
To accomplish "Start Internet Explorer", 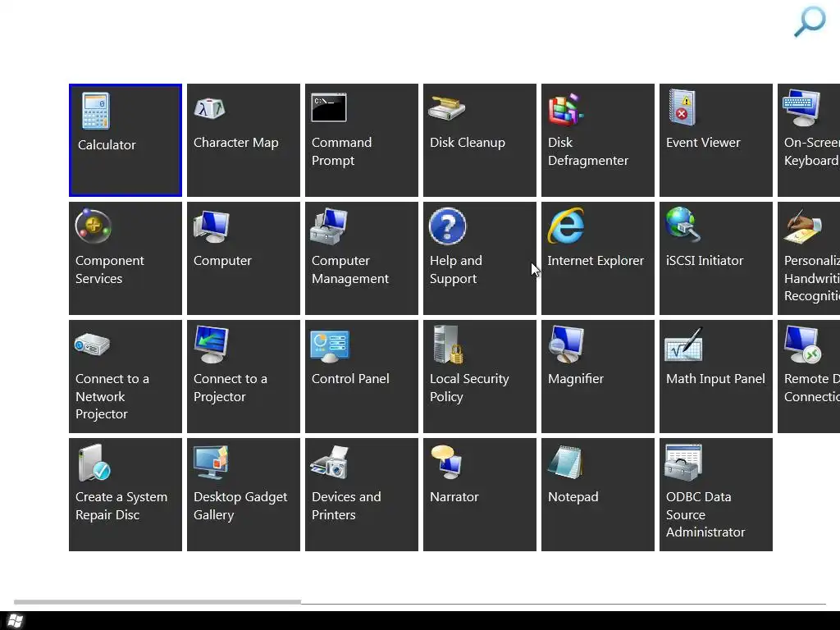I will (x=598, y=258).
